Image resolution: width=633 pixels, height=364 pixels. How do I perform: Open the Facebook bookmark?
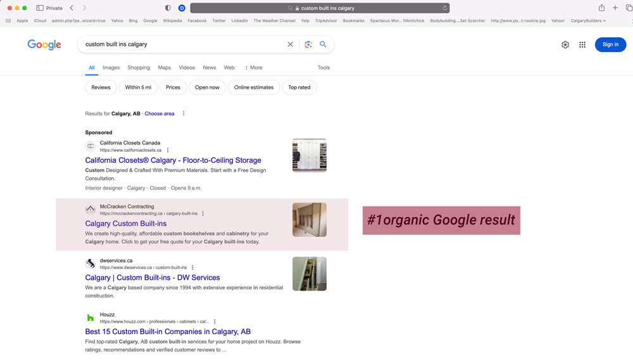(x=197, y=21)
